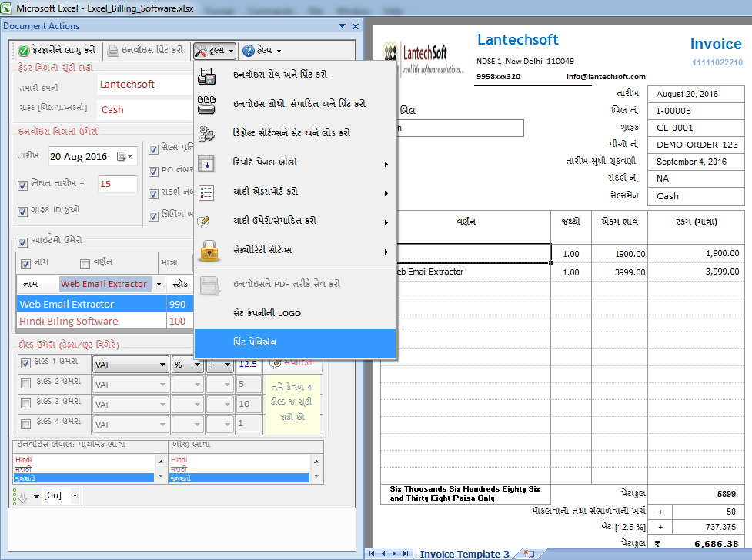752x560 pixels.
Task: Toggle the show customer ID checkbox
Action: pos(22,212)
